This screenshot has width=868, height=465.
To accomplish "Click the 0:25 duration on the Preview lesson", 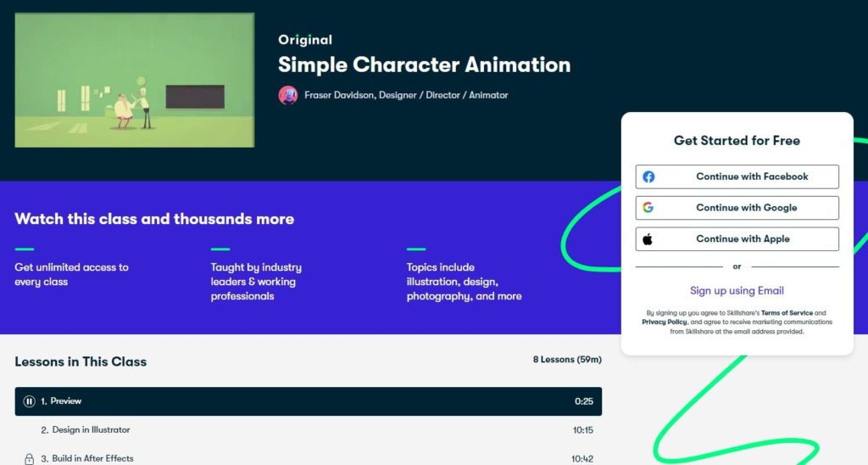I will (582, 401).
